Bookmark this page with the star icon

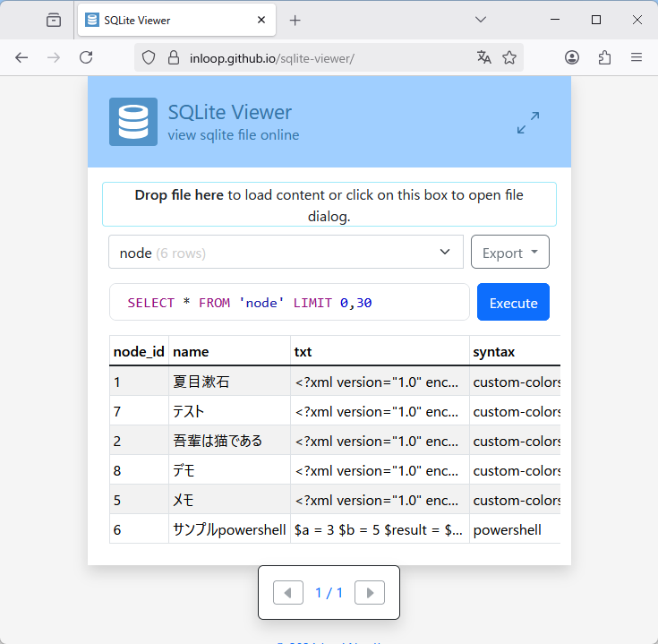(509, 57)
